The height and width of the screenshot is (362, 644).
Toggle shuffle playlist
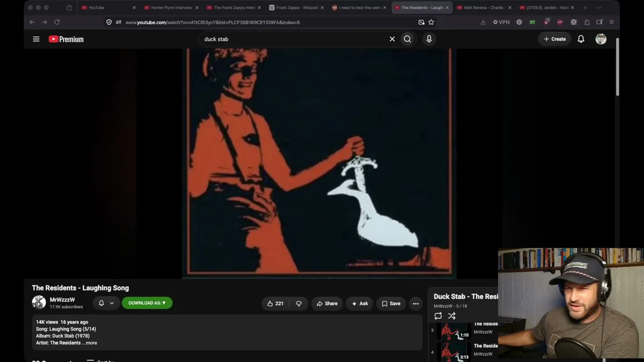452,316
